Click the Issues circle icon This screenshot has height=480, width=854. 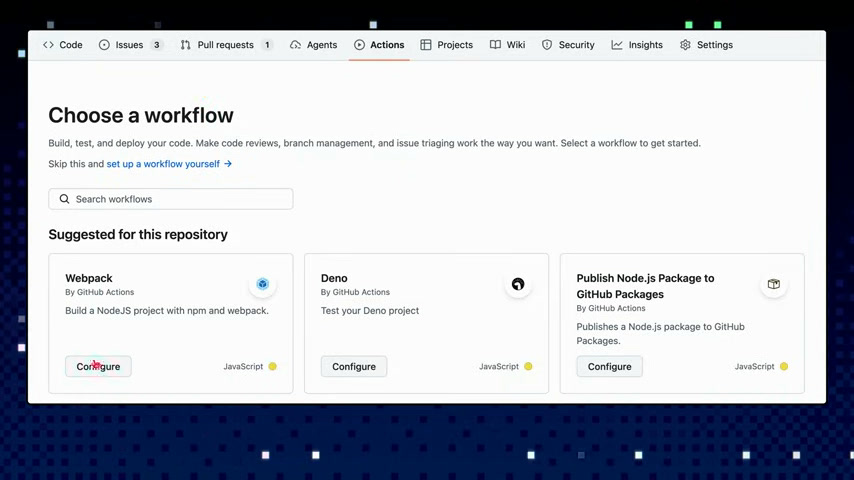point(104,45)
